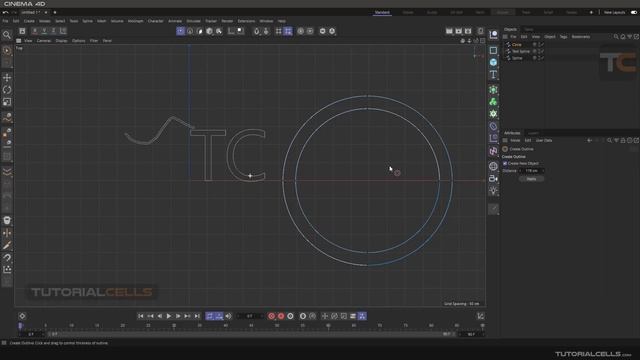Click the autokey record button
The height and width of the screenshot is (360, 640).
pos(281,316)
